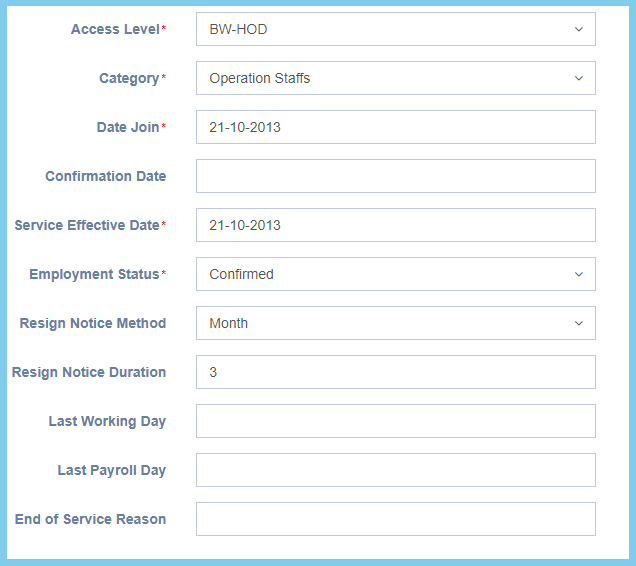Open the Access Level dropdown
Viewport: 636px width, 566px height.
[x=395, y=29]
